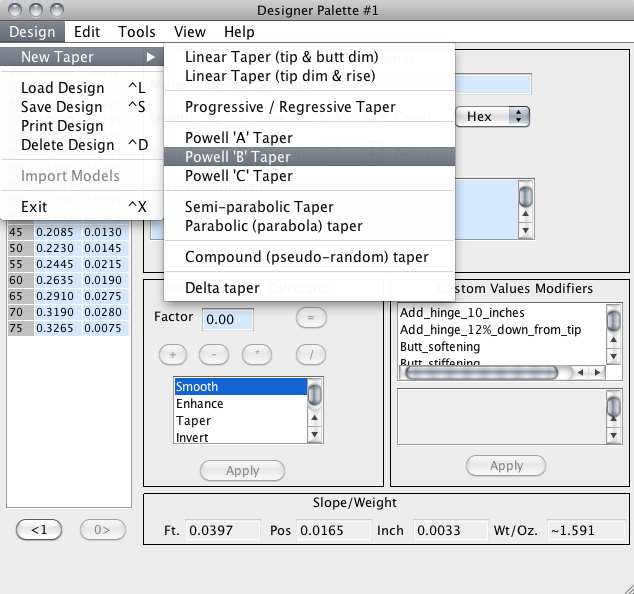634x594 pixels.
Task: Select the Delta taper menu item
Action: [x=222, y=288]
